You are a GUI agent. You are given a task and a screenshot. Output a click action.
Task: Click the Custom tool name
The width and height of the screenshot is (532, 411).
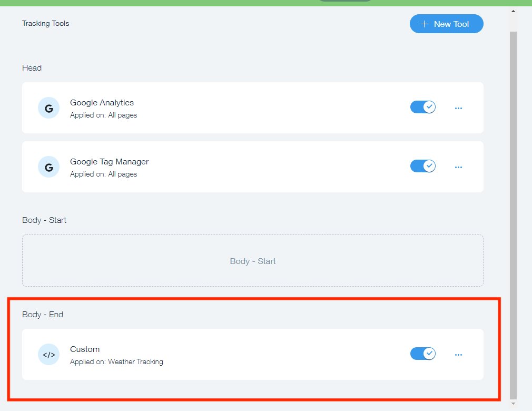(85, 349)
